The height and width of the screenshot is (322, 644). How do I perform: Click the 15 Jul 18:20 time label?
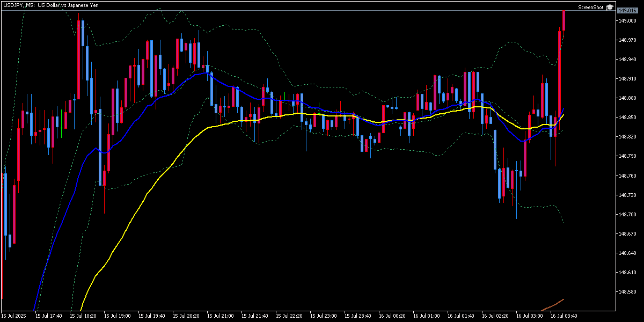83,316
